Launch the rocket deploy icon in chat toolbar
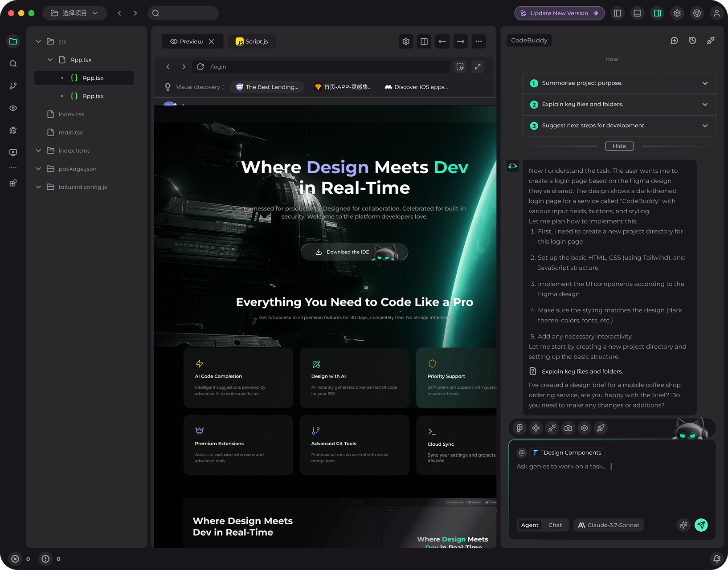728x570 pixels. click(x=601, y=428)
